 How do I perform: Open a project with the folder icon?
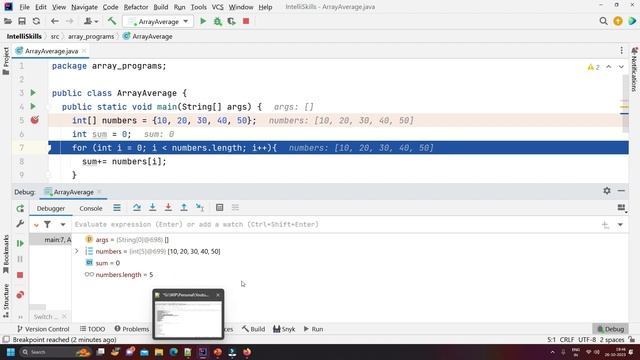pos(8,21)
